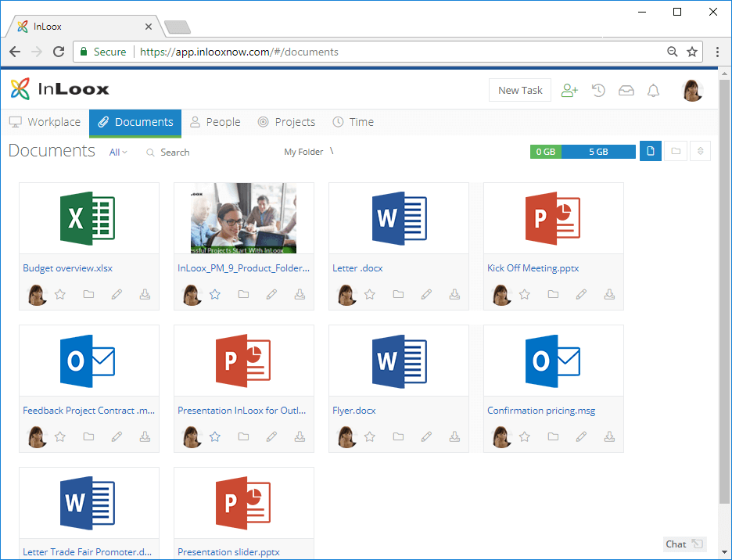The height and width of the screenshot is (560, 732).
Task: Close the InLoox browser tab
Action: tap(149, 27)
